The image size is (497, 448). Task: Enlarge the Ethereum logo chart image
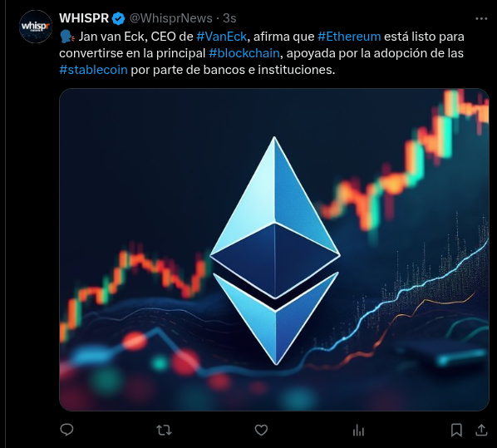pyautogui.click(x=274, y=249)
